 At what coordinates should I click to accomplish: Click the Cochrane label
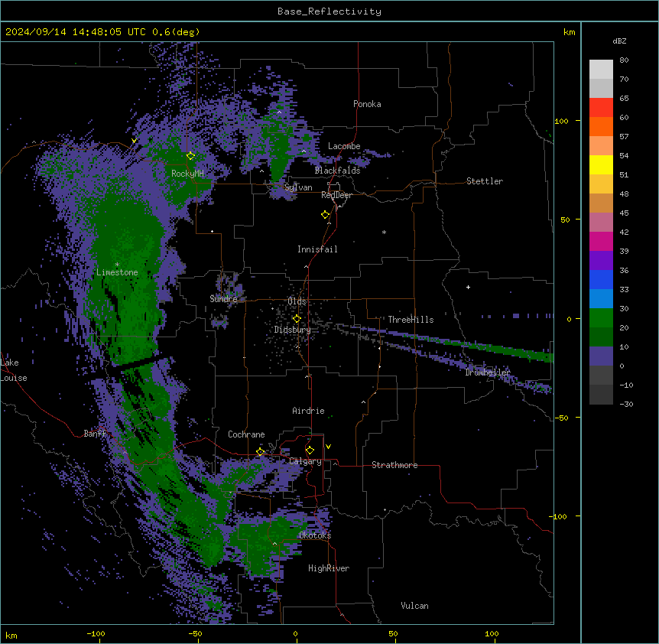[x=246, y=434]
